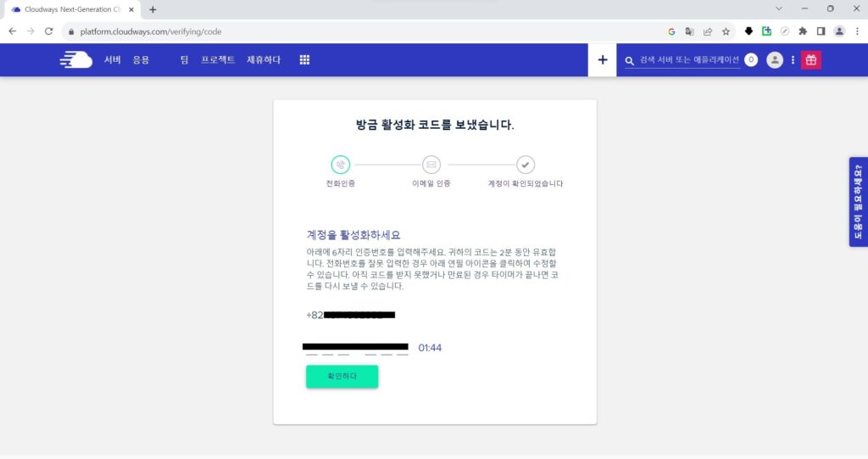This screenshot has width=868, height=459.
Task: Click the account confirmed checkmark step
Action: (526, 165)
